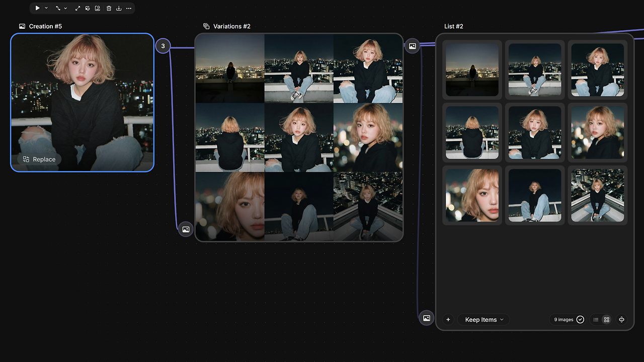
Task: Open distant skyline silhouette thumbnail in List #2
Action: tap(472, 69)
